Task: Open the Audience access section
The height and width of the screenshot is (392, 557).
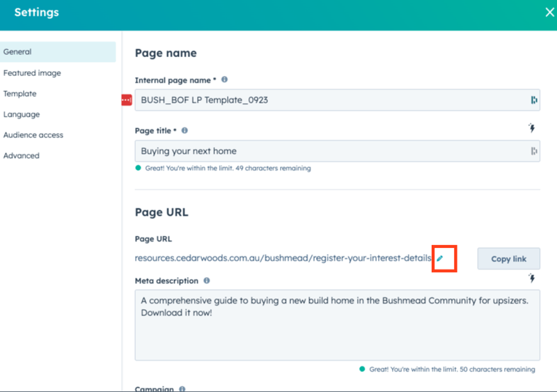Action: (x=33, y=135)
